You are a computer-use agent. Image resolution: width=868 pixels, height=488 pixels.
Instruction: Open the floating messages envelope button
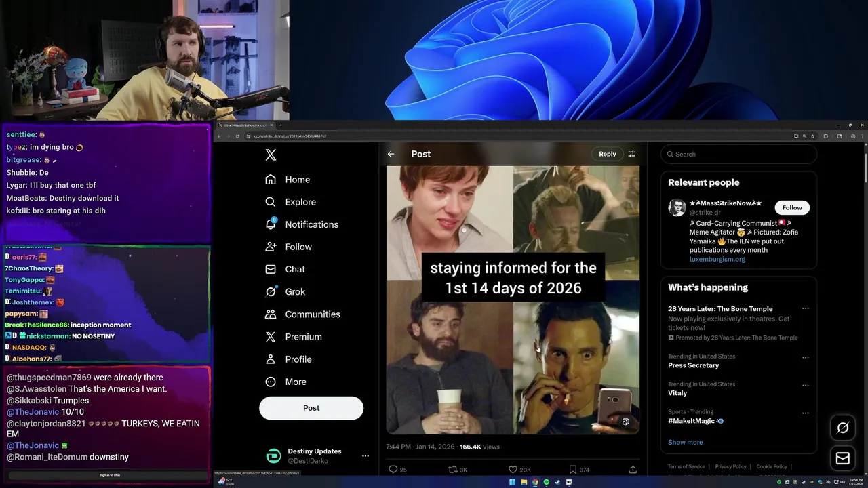coord(843,459)
